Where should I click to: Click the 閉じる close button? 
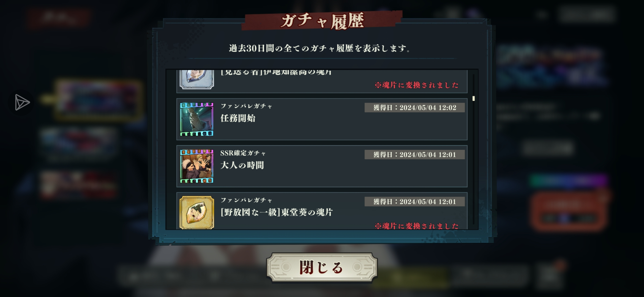[322, 267]
